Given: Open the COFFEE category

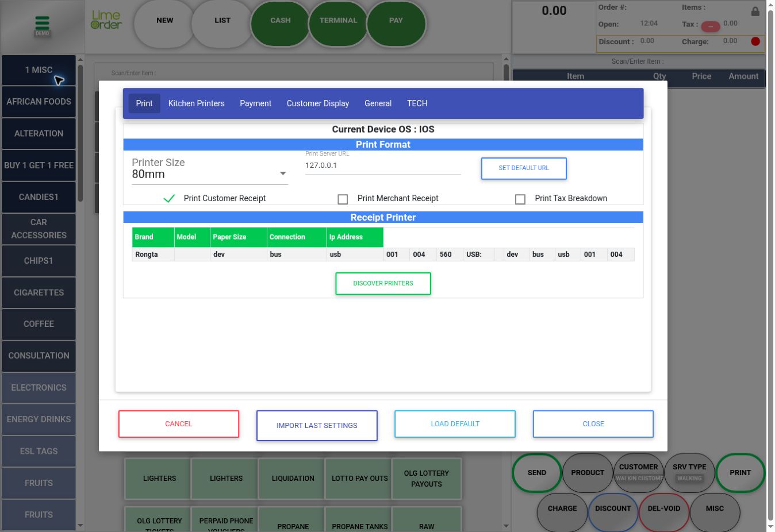Looking at the screenshot, I should point(39,324).
